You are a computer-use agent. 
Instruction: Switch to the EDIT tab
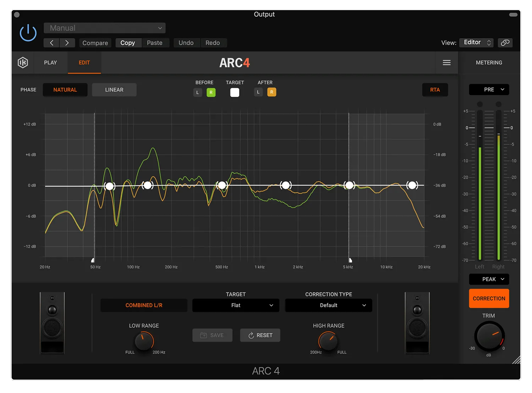coord(84,63)
